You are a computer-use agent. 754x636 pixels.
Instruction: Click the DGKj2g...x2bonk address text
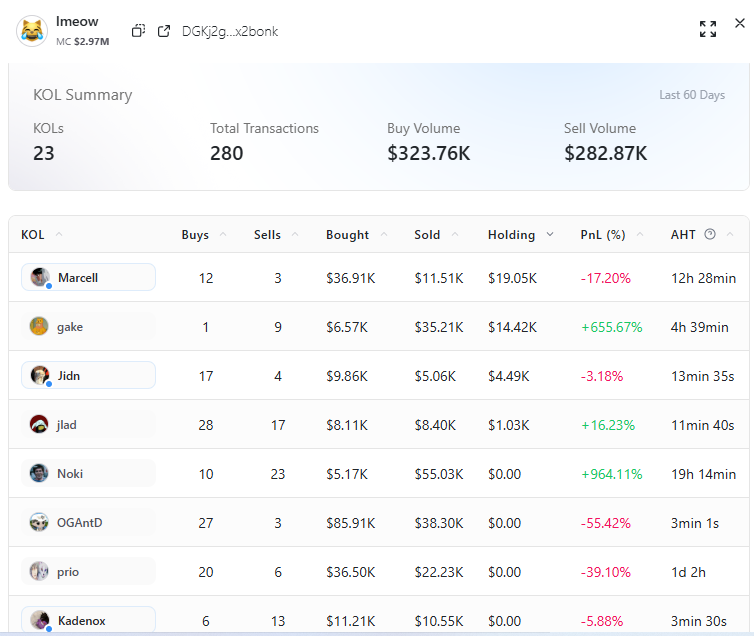230,31
